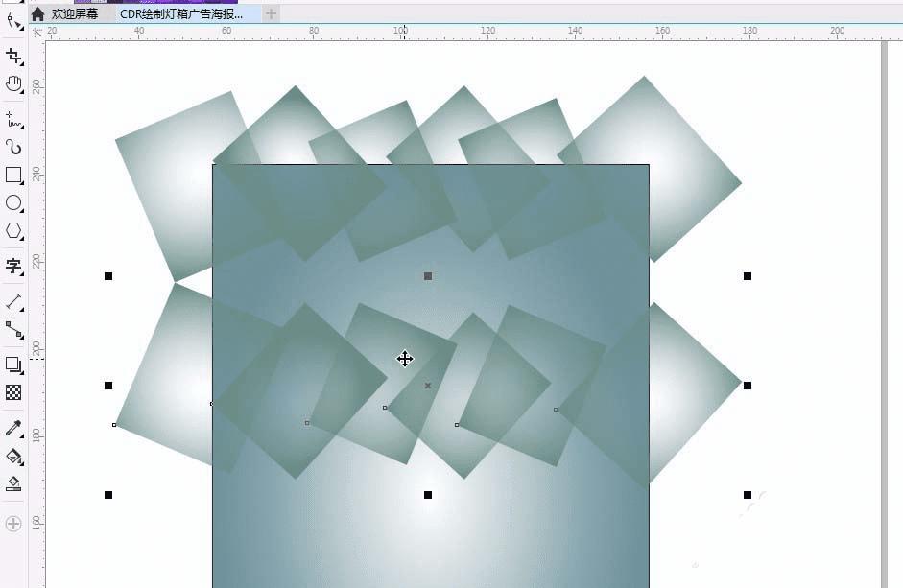Select the Interactive Fill bucket tool
The height and width of the screenshot is (588, 903).
tap(13, 457)
